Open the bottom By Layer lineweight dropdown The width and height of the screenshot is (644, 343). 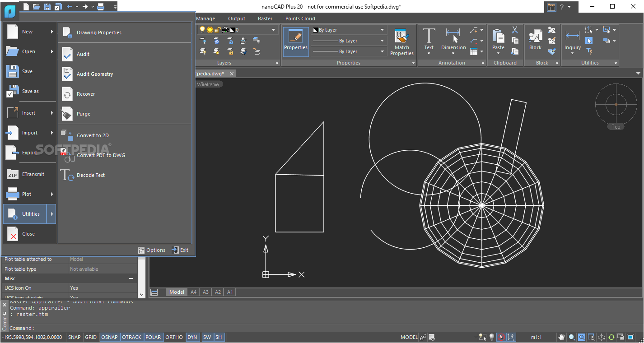click(383, 51)
